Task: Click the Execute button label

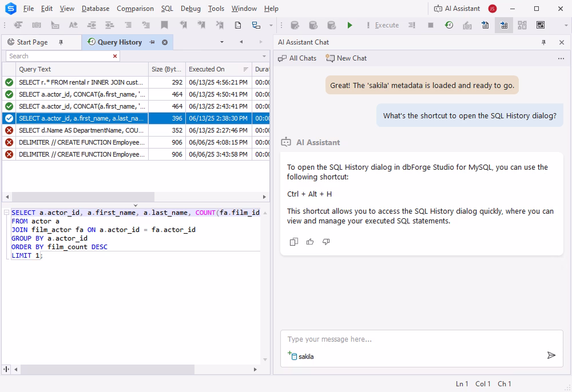Action: 387,25
